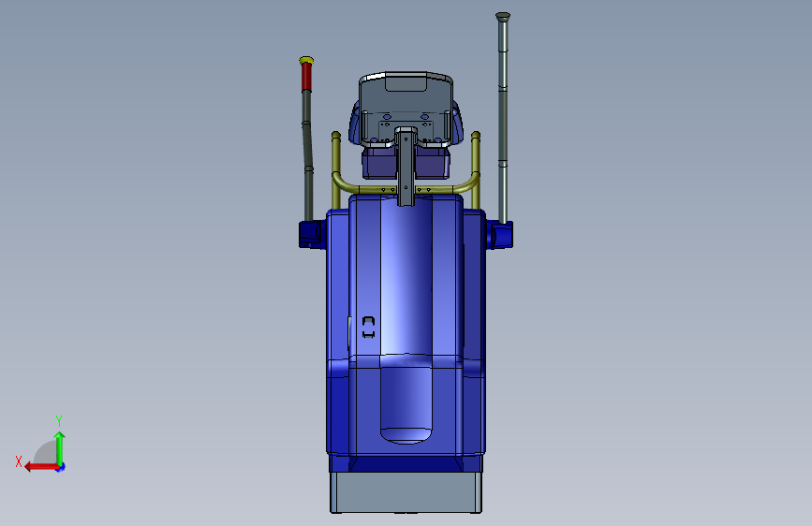This screenshot has height=526, width=812.
Task: Select the blue side knob below red lever
Action: (311, 234)
